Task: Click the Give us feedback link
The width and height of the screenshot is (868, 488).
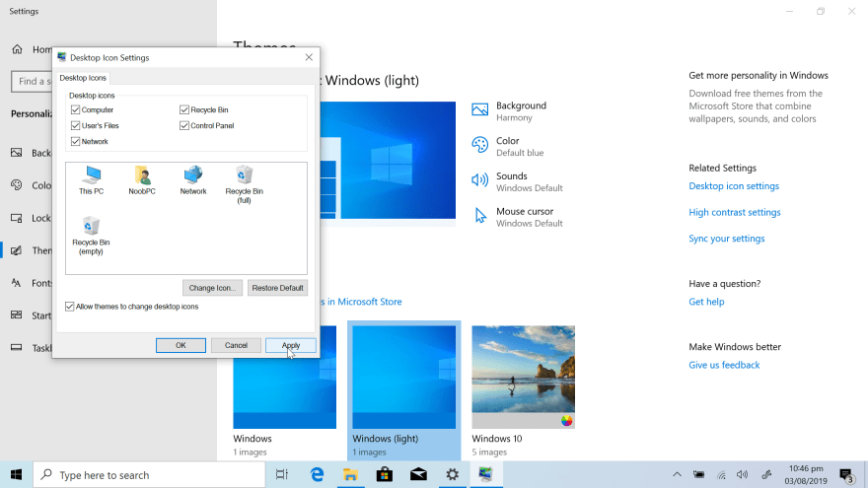Action: [724, 365]
